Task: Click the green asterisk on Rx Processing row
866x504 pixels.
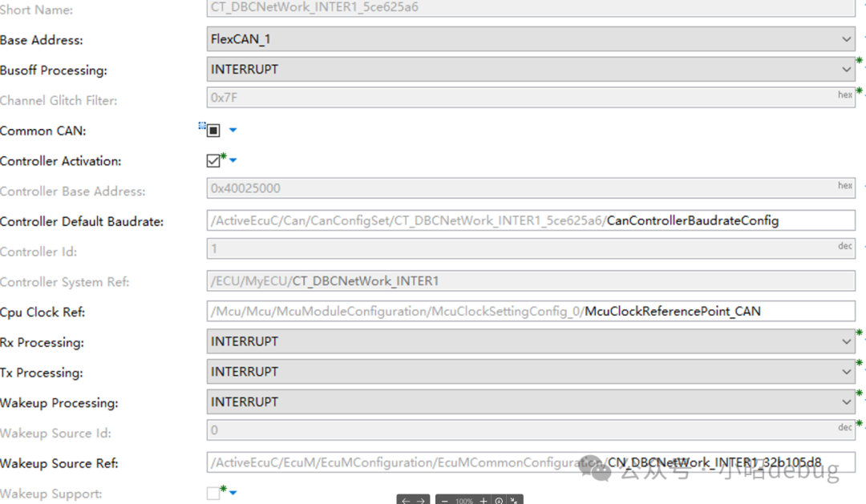Action: point(859,333)
